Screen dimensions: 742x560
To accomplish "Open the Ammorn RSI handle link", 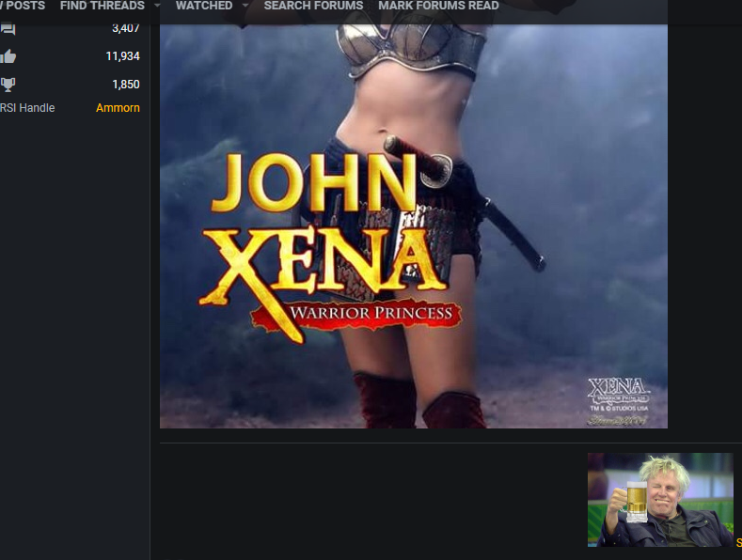I will pyautogui.click(x=118, y=108).
